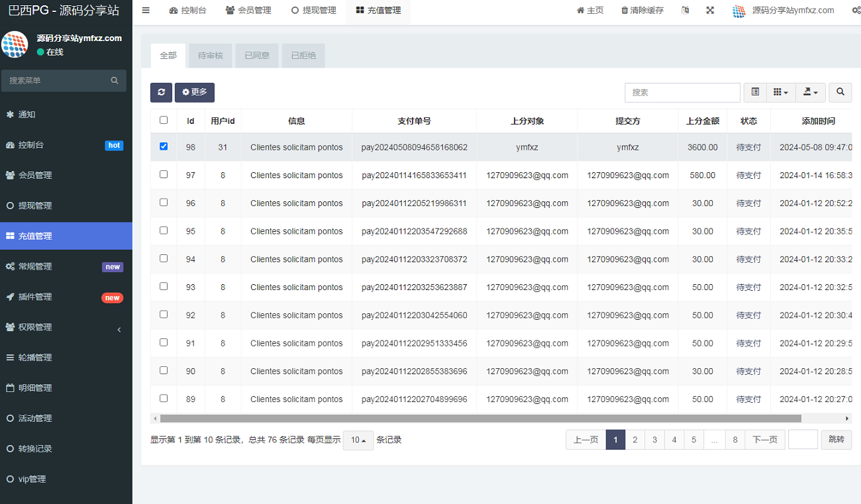Image resolution: width=861 pixels, height=504 pixels.
Task: Click the hamburger menu toggle icon
Action: point(146,11)
